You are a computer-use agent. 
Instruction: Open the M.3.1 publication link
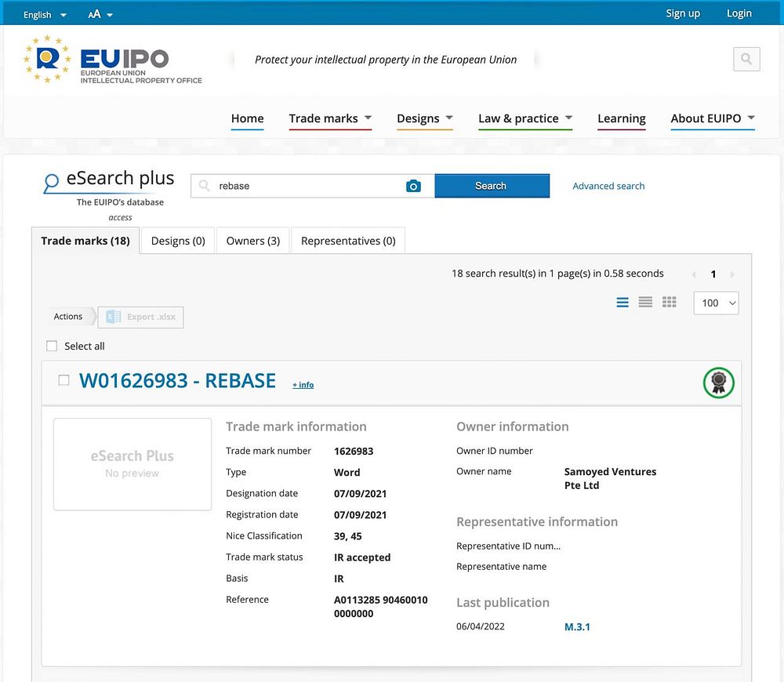click(x=577, y=626)
